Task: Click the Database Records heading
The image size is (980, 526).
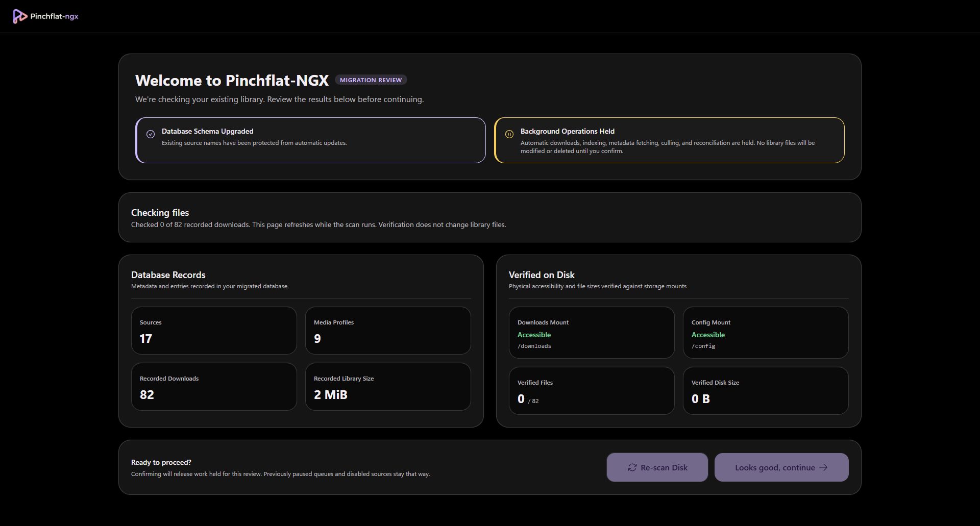Action: point(168,275)
